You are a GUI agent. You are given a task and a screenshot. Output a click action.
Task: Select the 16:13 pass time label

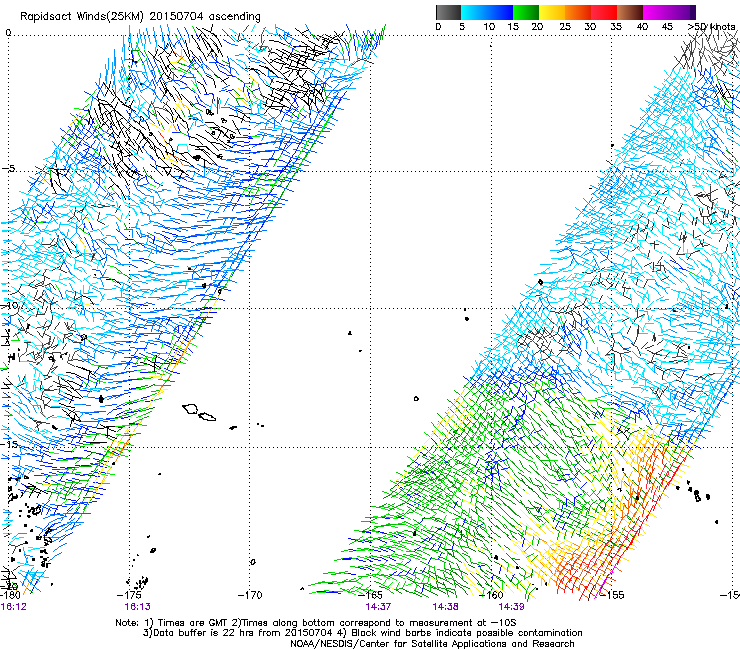[x=137, y=606]
